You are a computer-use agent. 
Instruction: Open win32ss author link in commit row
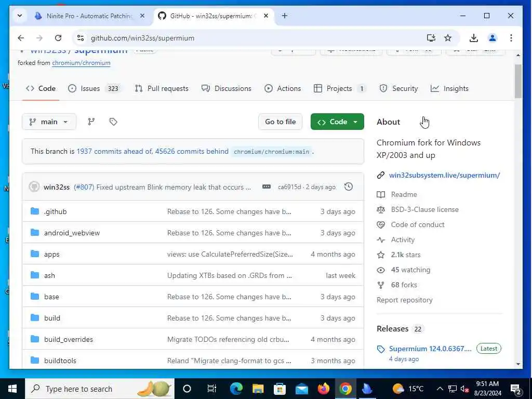pos(57,187)
